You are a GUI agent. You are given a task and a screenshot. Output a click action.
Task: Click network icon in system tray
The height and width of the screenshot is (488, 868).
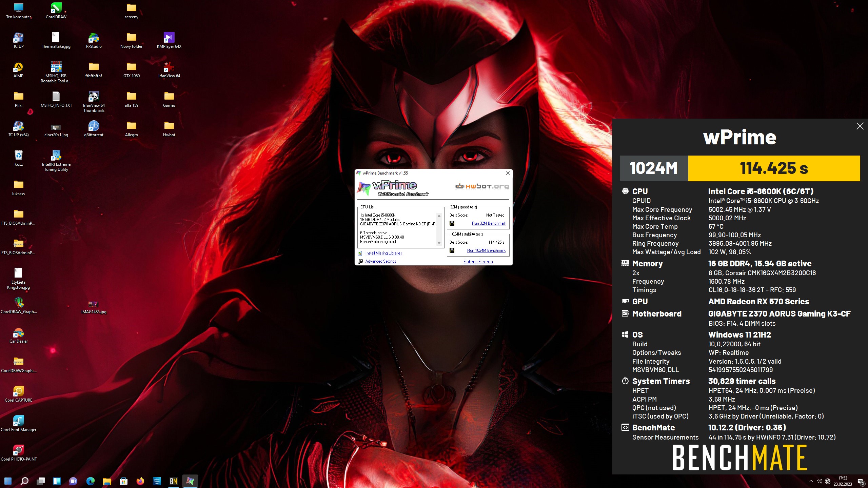pyautogui.click(x=828, y=481)
